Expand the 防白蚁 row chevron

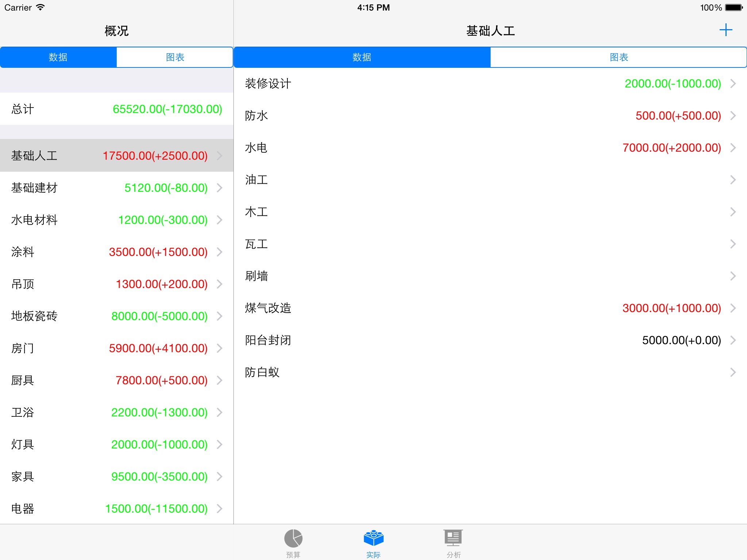click(733, 372)
